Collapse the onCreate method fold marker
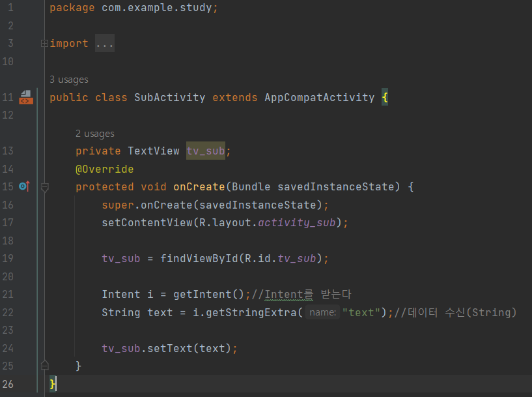The image size is (532, 397). 44,187
